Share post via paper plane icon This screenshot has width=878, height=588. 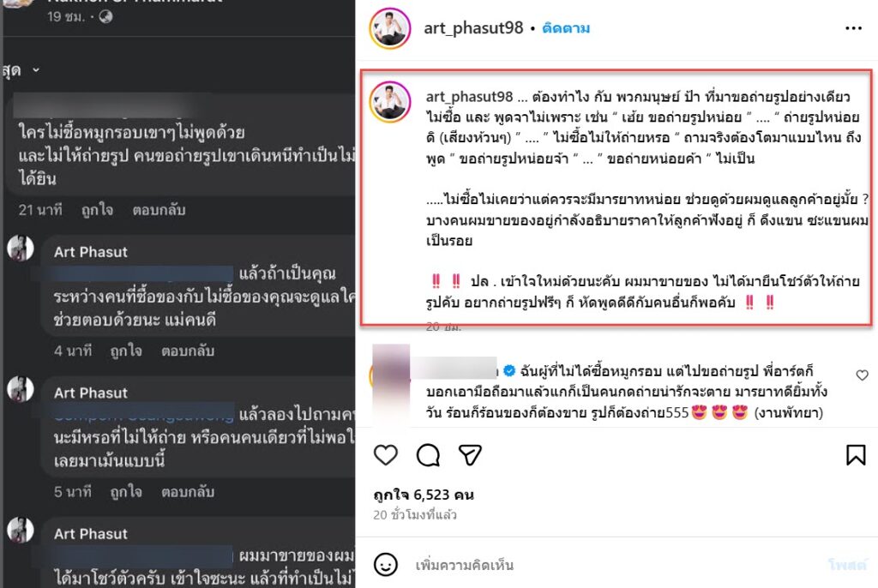coord(470,455)
